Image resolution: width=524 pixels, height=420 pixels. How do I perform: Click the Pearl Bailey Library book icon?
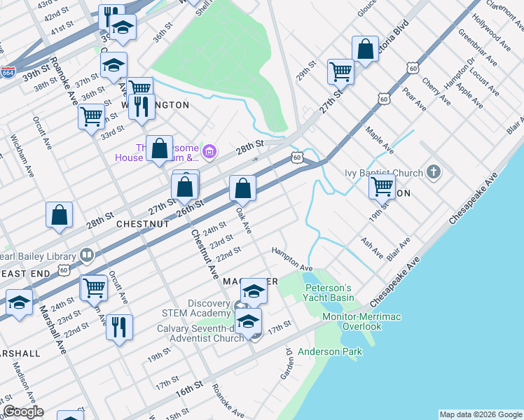click(88, 255)
